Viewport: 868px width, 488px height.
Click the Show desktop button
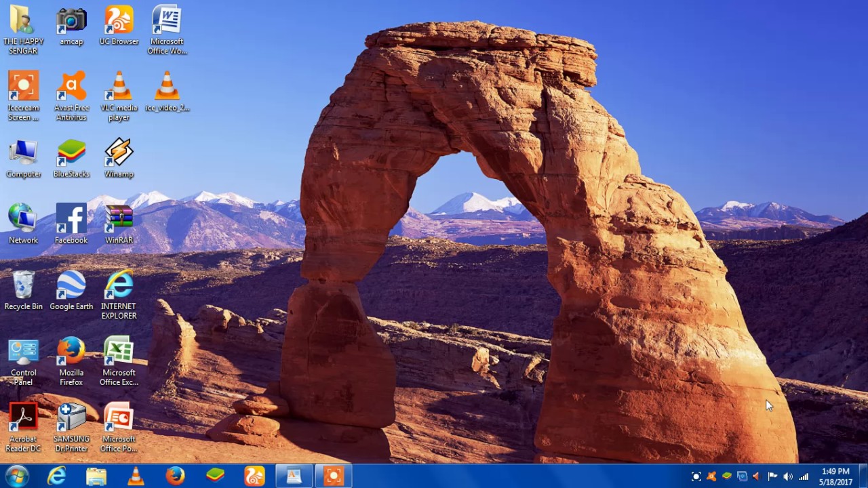pyautogui.click(x=863, y=476)
